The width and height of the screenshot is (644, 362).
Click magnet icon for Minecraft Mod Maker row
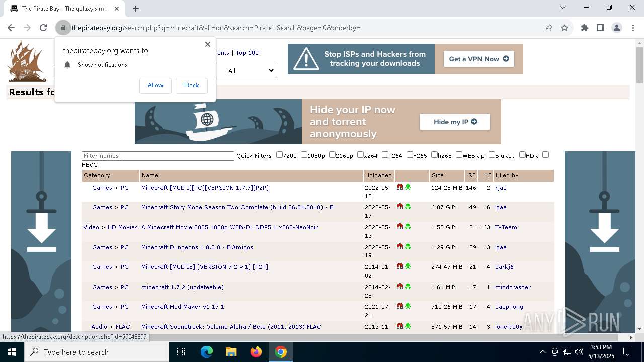tap(400, 306)
